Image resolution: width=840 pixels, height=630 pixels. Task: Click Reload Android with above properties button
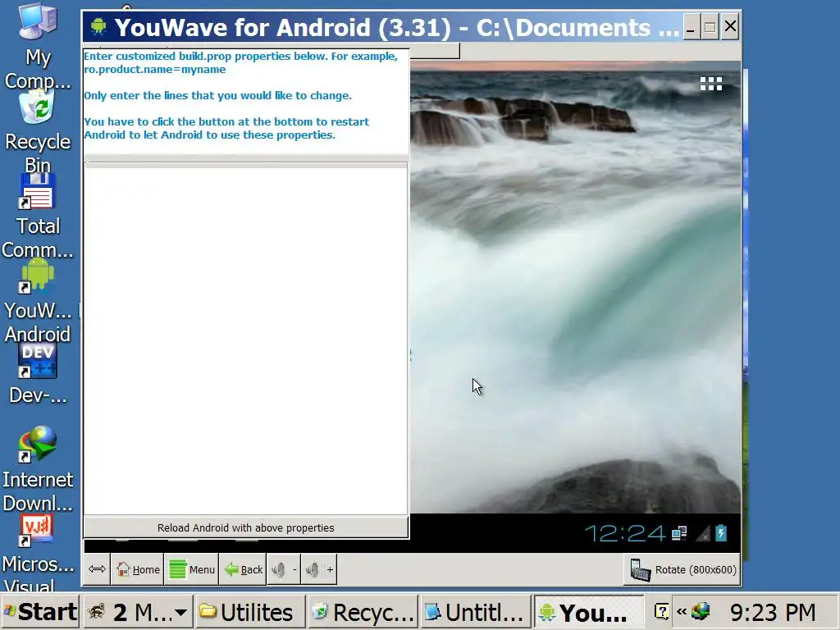[x=246, y=527]
